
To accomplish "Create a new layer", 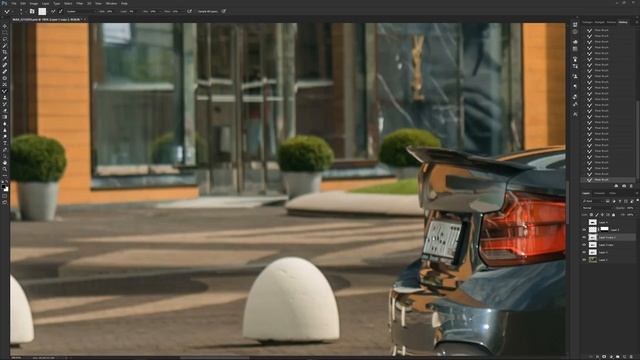I will 624,357.
